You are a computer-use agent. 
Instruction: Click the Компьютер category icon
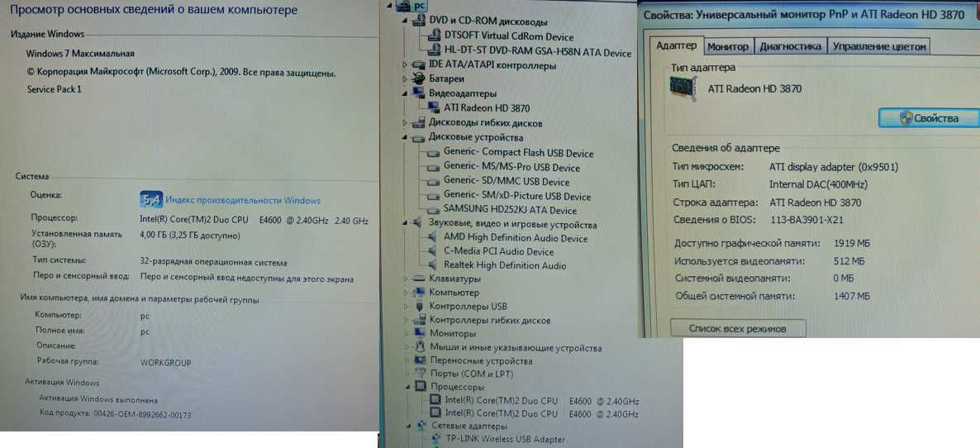click(x=418, y=293)
